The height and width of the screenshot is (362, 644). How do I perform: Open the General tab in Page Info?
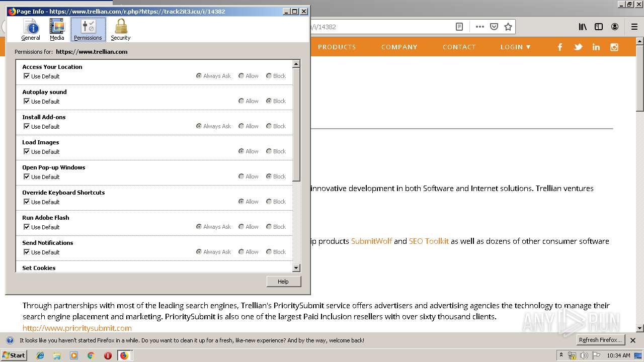click(x=31, y=30)
